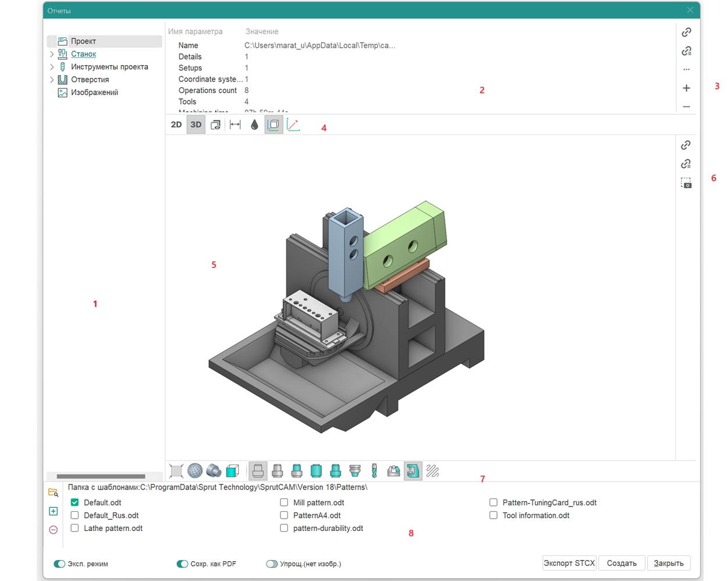Open the templates folder browse icon
The height and width of the screenshot is (581, 728).
[53, 493]
